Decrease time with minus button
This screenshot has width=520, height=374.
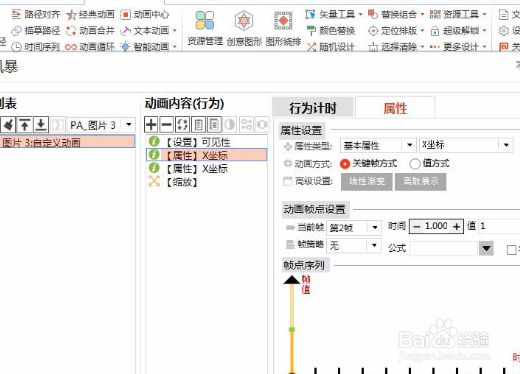417,227
